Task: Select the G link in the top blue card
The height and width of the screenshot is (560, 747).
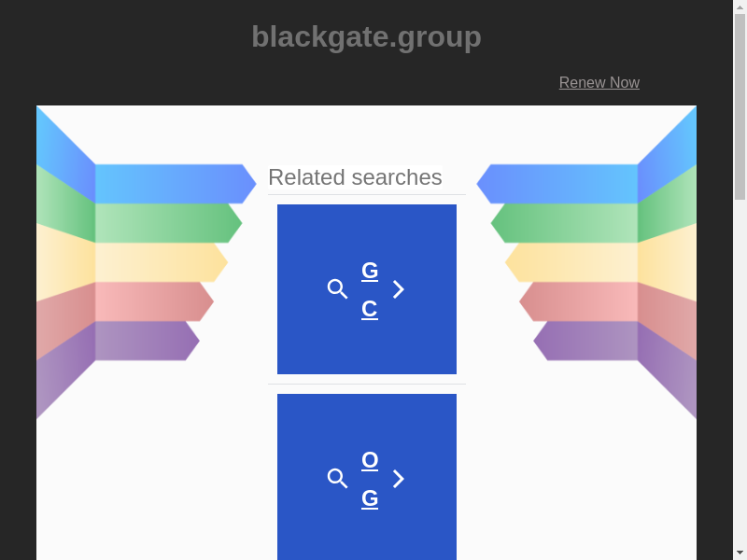Action: [x=370, y=271]
